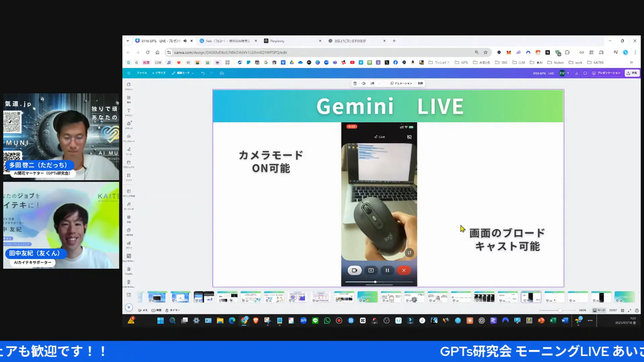Open the プロジェクト side panel
This screenshot has height=362, width=644.
[129, 164]
